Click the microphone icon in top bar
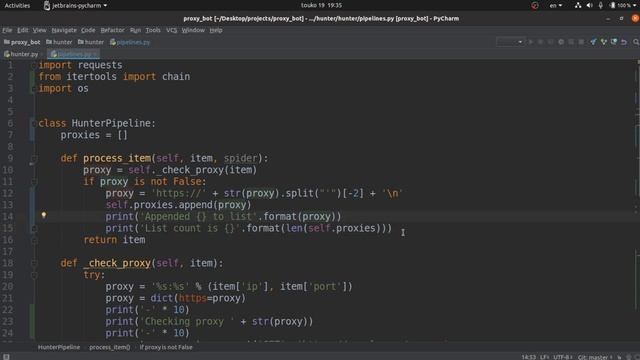640x360 pixels. (600, 5)
